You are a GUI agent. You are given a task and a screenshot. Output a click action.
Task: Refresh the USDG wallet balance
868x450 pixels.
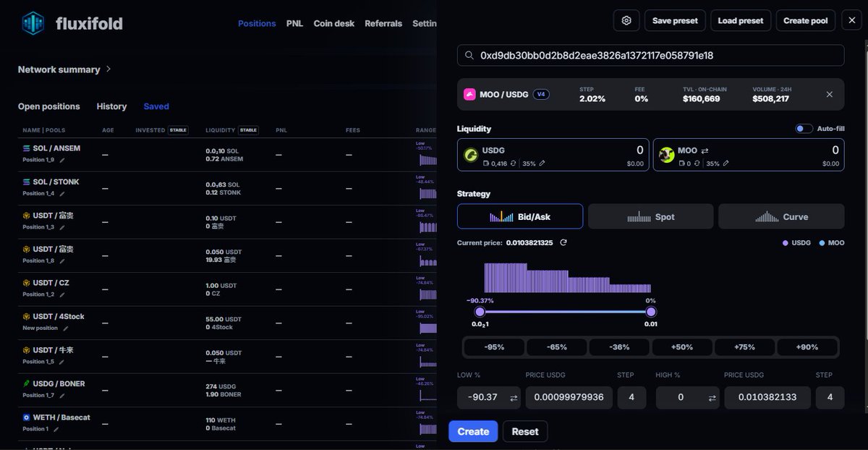(x=514, y=164)
